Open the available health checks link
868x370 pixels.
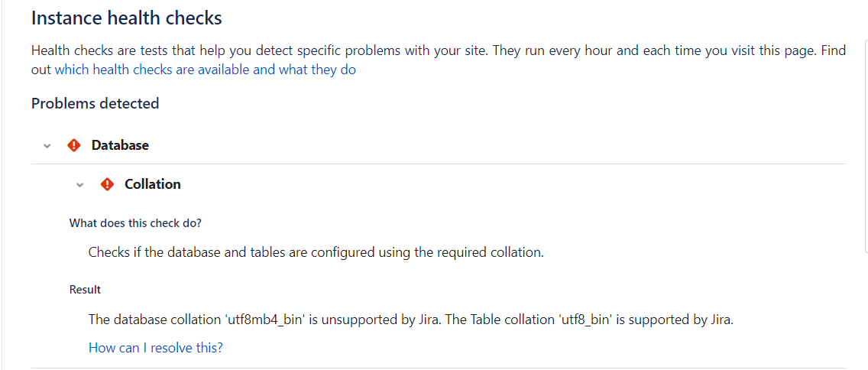206,70
